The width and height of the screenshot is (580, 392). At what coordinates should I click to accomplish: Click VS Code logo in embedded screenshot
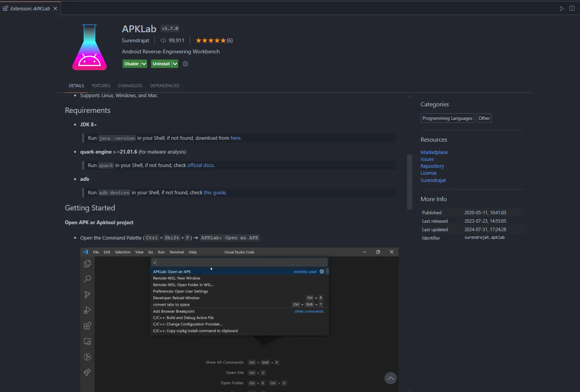pyautogui.click(x=86, y=252)
